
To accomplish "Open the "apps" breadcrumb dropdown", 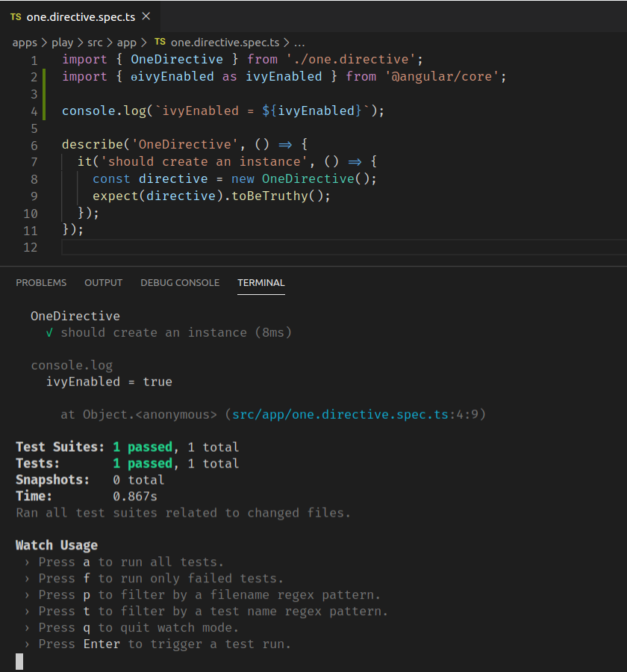I will pyautogui.click(x=25, y=43).
